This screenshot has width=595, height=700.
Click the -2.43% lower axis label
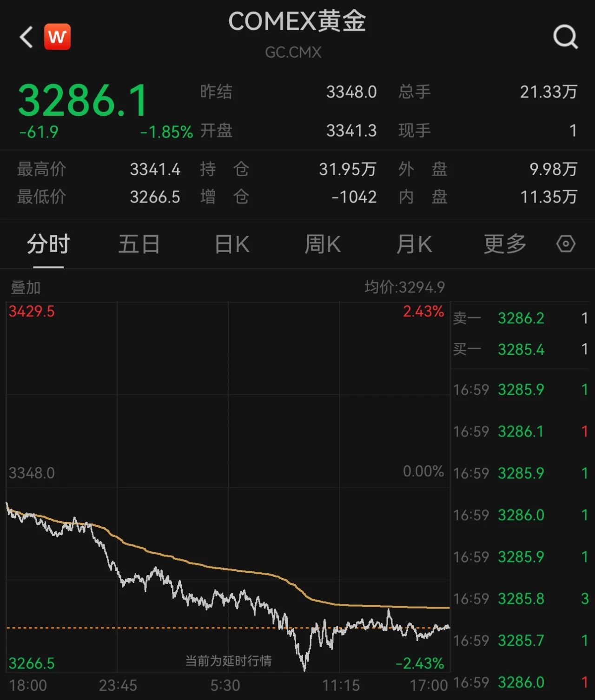point(420,663)
